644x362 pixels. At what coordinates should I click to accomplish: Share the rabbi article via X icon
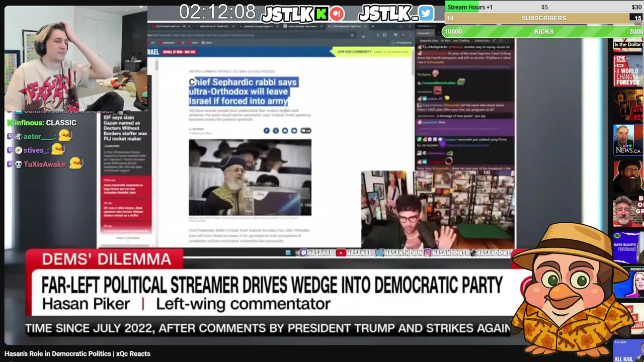coord(276,131)
